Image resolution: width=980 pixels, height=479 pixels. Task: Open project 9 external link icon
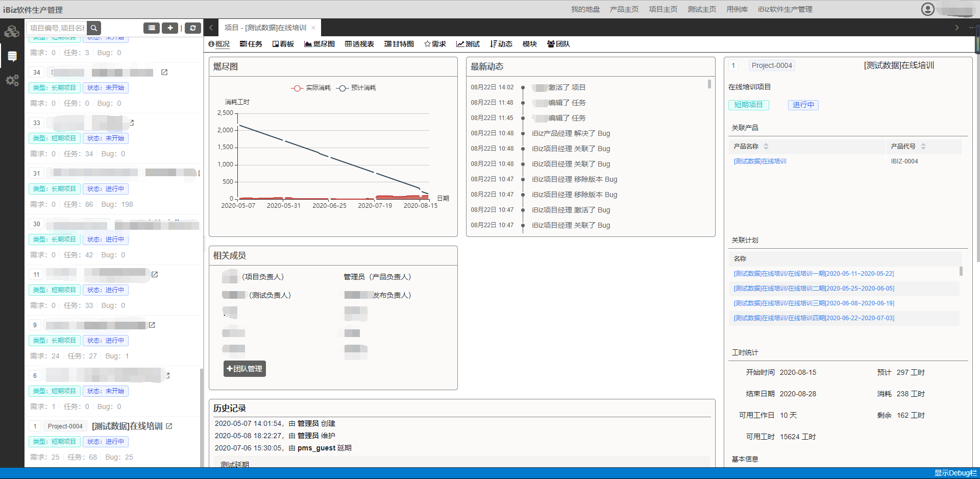[152, 325]
